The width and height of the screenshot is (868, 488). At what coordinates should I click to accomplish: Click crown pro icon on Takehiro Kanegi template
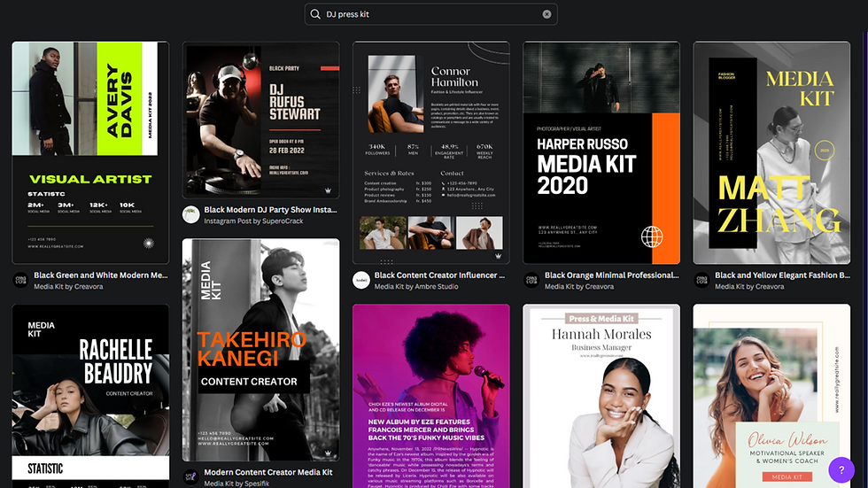[329, 453]
